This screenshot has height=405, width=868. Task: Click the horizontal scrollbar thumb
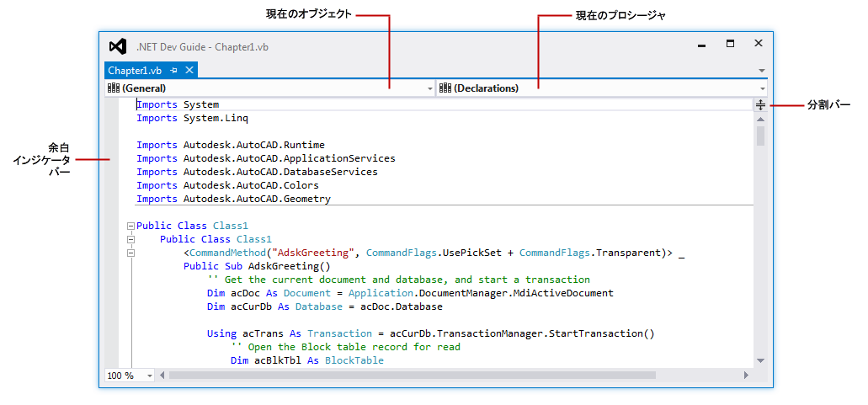point(413,376)
